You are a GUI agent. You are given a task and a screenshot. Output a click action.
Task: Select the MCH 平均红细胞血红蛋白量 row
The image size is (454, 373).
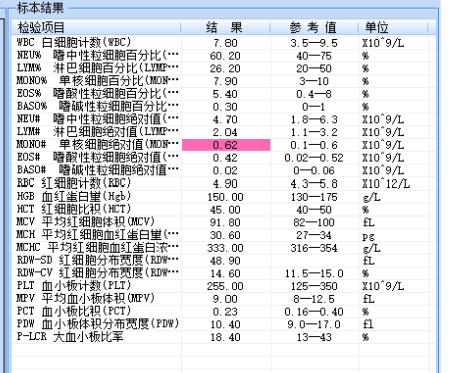[224, 235]
